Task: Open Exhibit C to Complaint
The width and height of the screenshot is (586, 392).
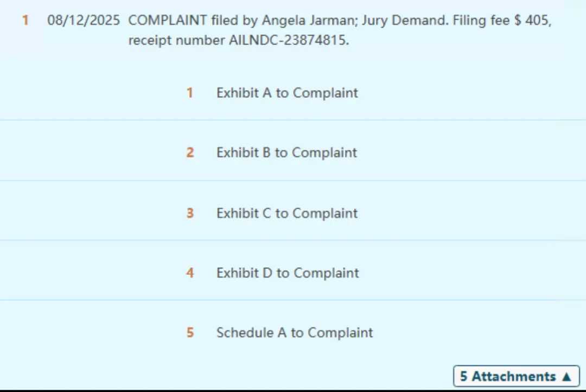Action: [287, 213]
